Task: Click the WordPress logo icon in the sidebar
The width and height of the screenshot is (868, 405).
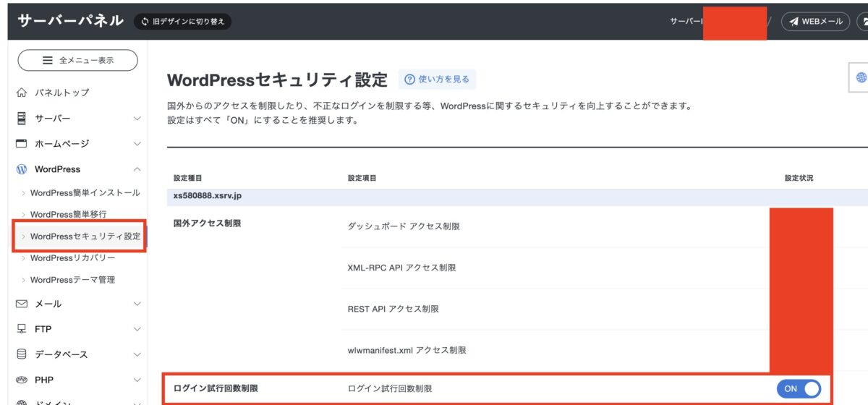Action: pos(21,169)
